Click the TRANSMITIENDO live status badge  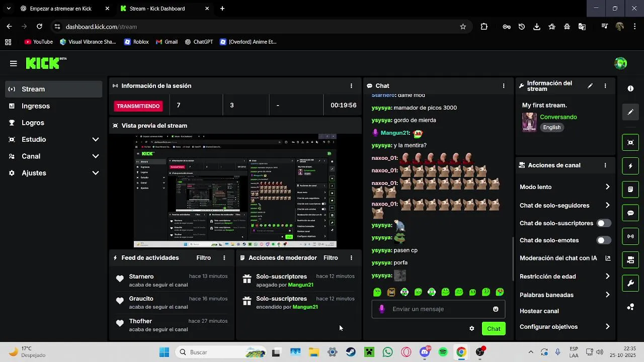point(138,106)
